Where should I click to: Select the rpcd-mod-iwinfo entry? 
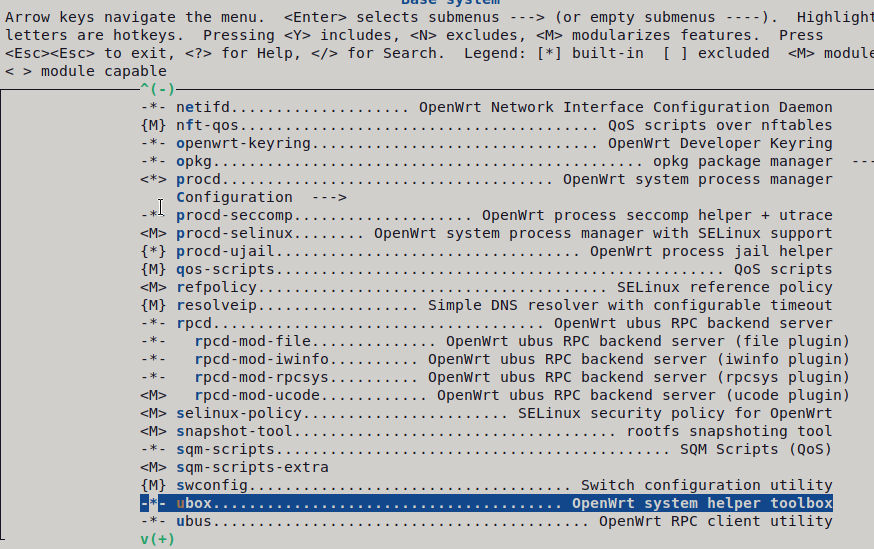522,359
